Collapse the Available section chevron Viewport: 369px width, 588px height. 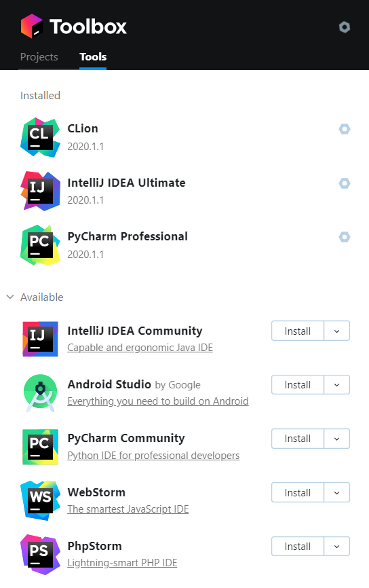click(10, 297)
